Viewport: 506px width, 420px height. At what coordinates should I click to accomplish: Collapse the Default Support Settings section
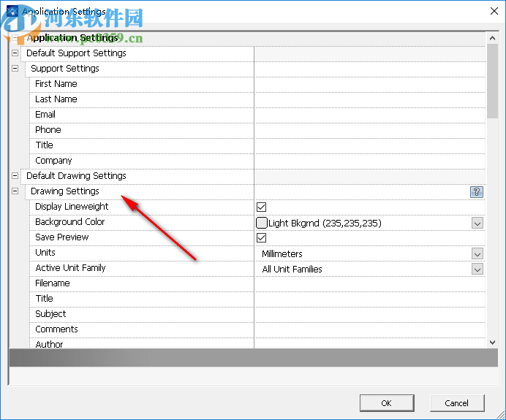tap(15, 53)
